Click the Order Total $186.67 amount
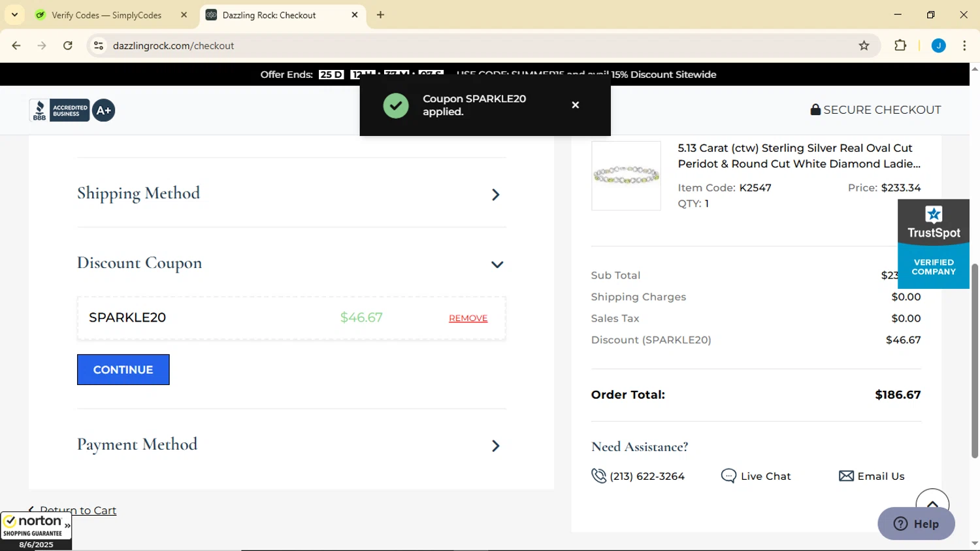980x551 pixels. (898, 395)
